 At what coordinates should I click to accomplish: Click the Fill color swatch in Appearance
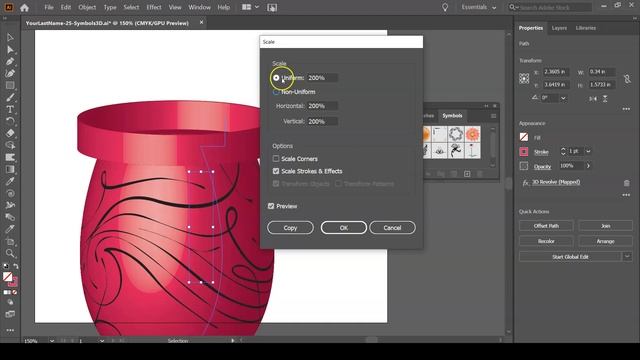pos(524,137)
